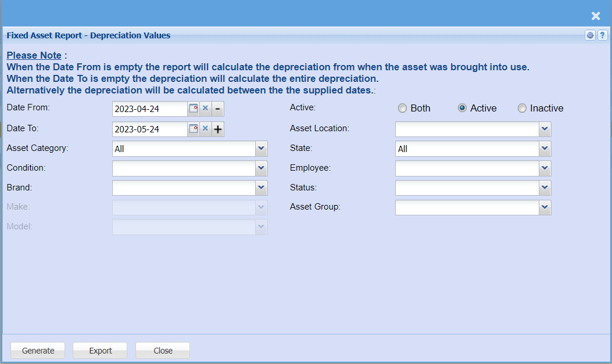Clear the Date To value
Image resolution: width=612 pixels, height=364 pixels.
205,129
